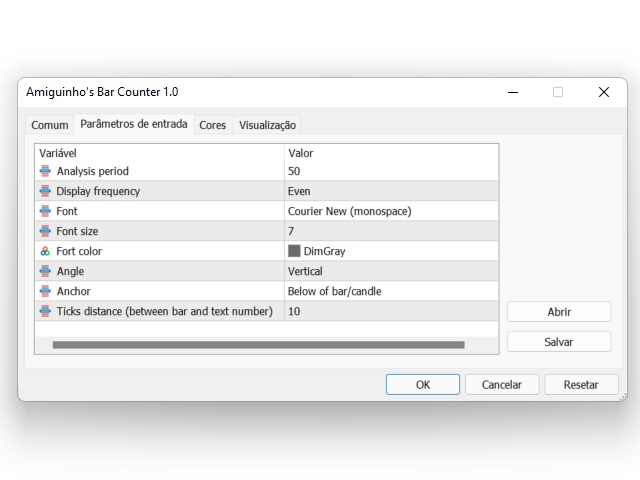Click the Ticks distance variable icon
The height and width of the screenshot is (480, 640).
pyautogui.click(x=45, y=311)
